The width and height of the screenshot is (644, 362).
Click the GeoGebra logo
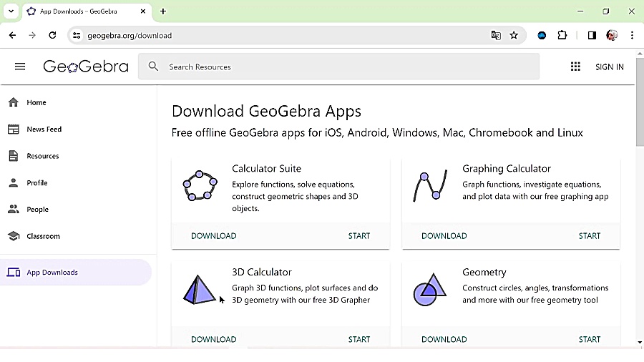[86, 67]
